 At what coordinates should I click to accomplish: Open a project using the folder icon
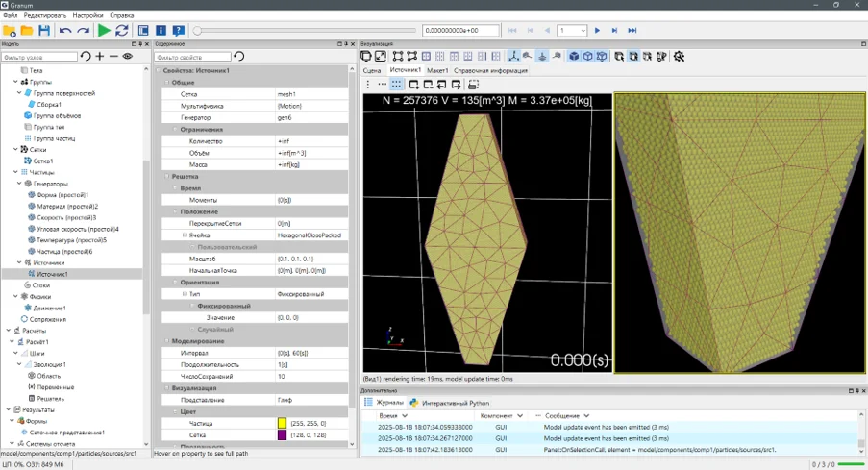tap(27, 31)
